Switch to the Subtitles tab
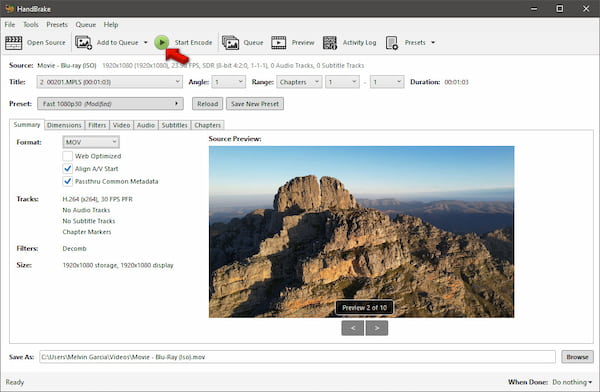The image size is (600, 392). coord(174,125)
